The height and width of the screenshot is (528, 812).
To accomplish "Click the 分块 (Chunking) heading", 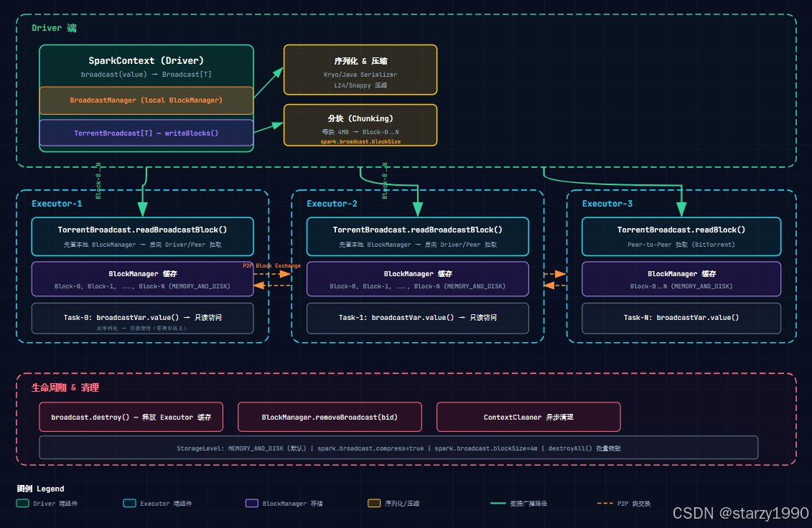I will 360,118.
